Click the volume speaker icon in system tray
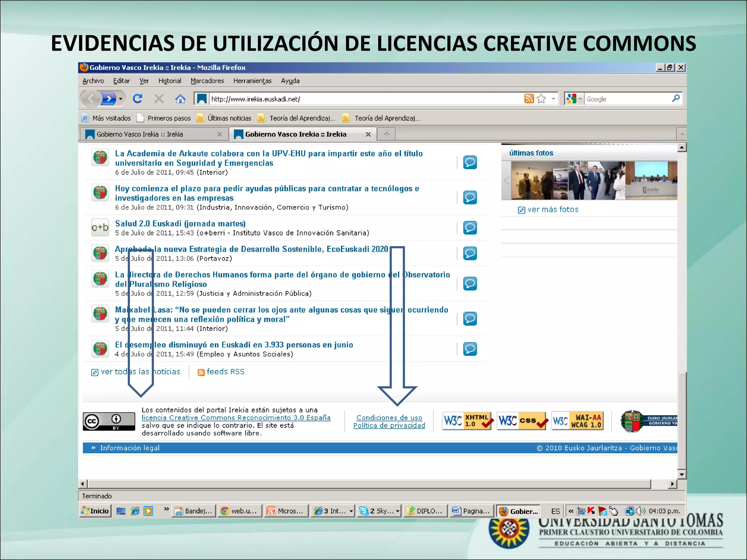This screenshot has height=560, width=747. [x=641, y=511]
